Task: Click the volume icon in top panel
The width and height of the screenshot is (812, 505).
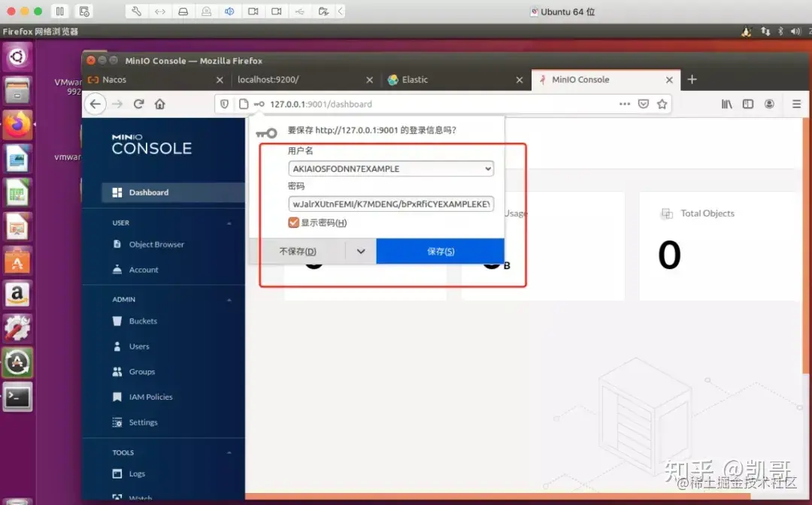Action: (795, 32)
